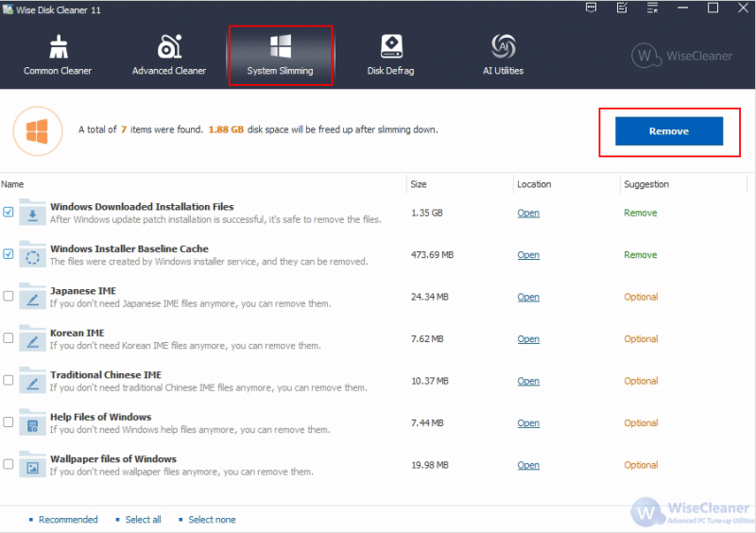Select the Help Files of Windows title
The image size is (756, 533).
[x=100, y=417]
